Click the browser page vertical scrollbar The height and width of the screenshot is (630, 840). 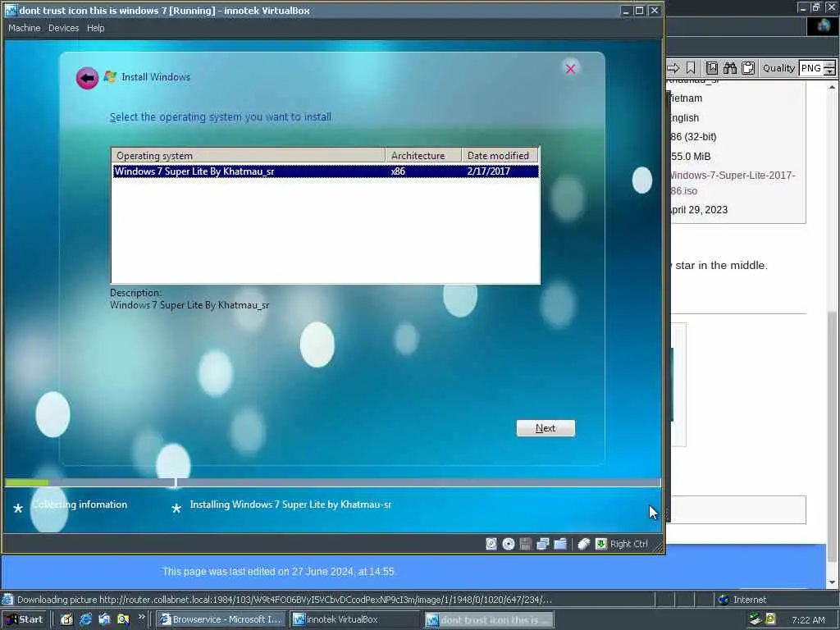pyautogui.click(x=832, y=335)
